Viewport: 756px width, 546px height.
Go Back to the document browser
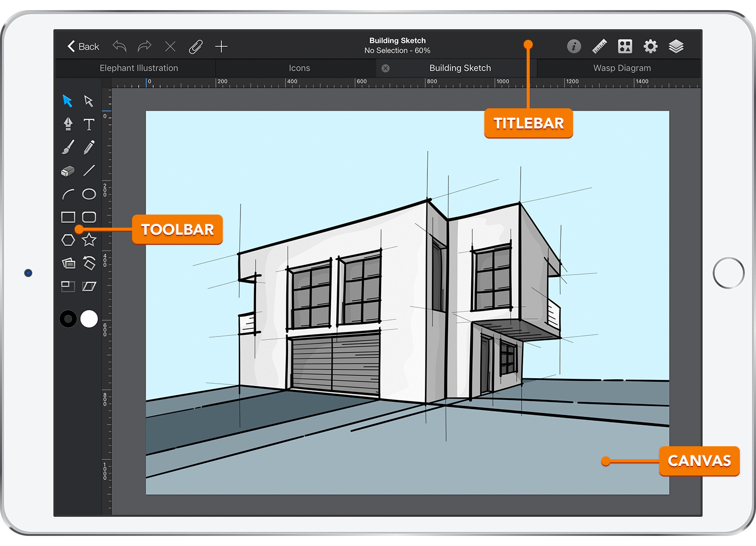coord(83,46)
